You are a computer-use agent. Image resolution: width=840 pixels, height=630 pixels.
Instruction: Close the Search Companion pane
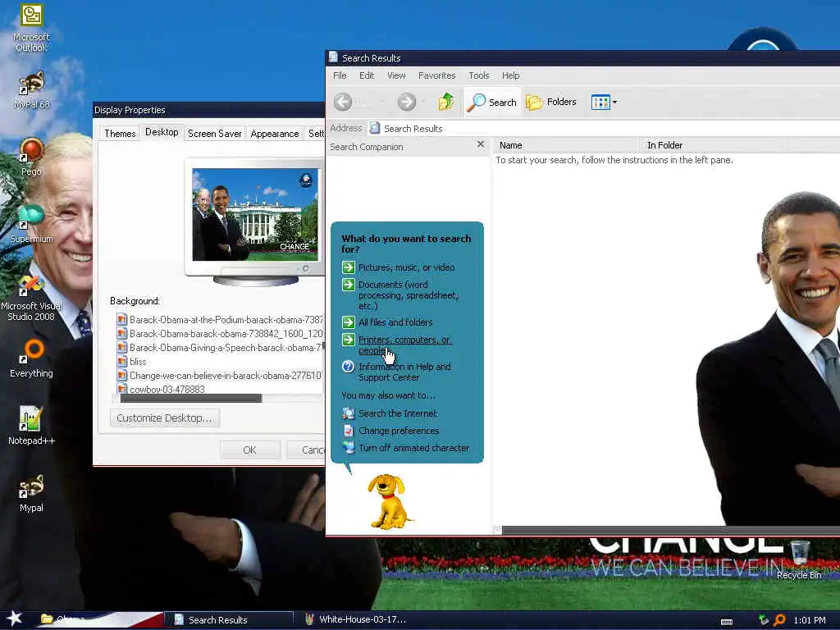[x=481, y=144]
